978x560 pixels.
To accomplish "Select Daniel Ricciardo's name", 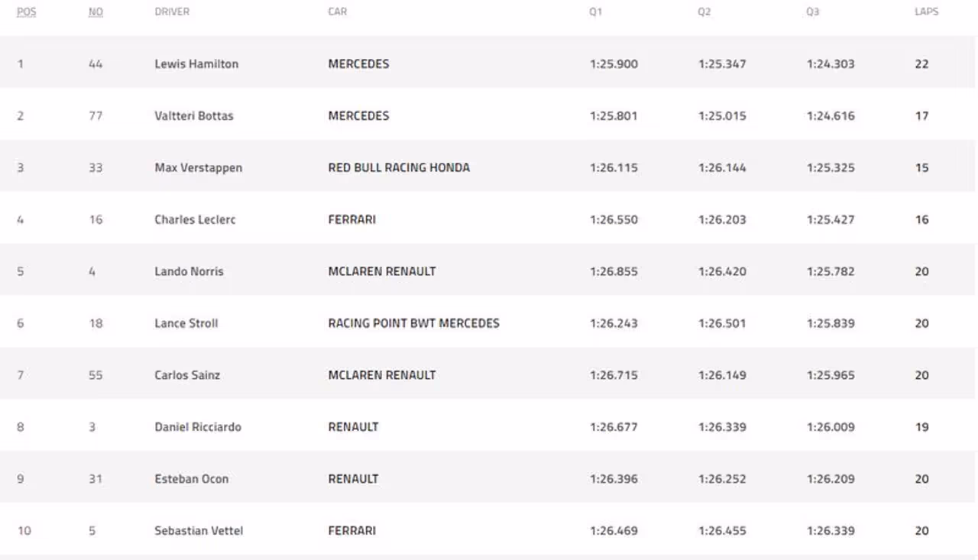I will 198,428.
